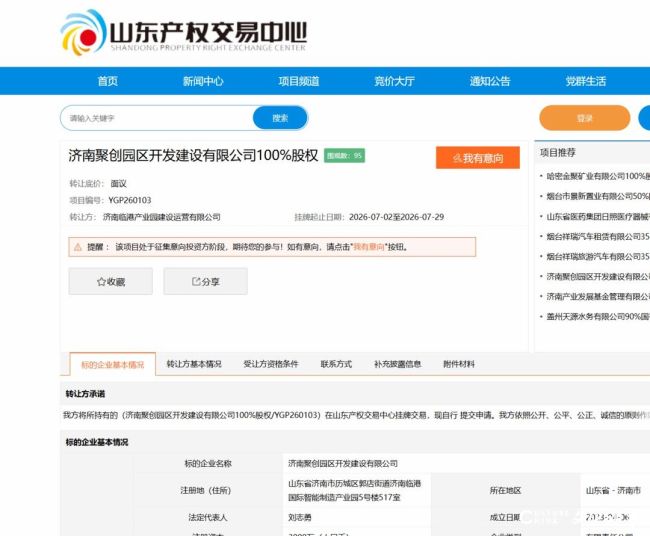Viewport: 650px width, 536px height.
Task: Switch to the 受让方资格条件 tab
Action: [x=271, y=364]
